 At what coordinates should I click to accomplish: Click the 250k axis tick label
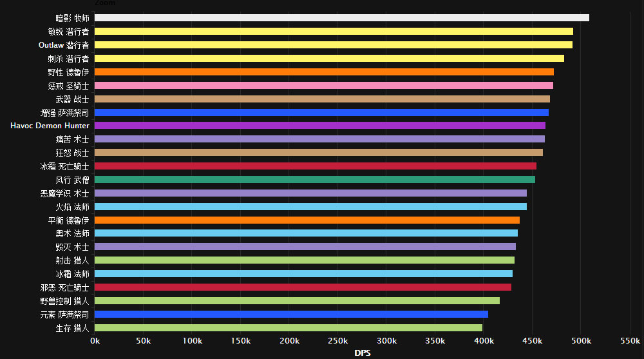pyautogui.click(x=338, y=341)
